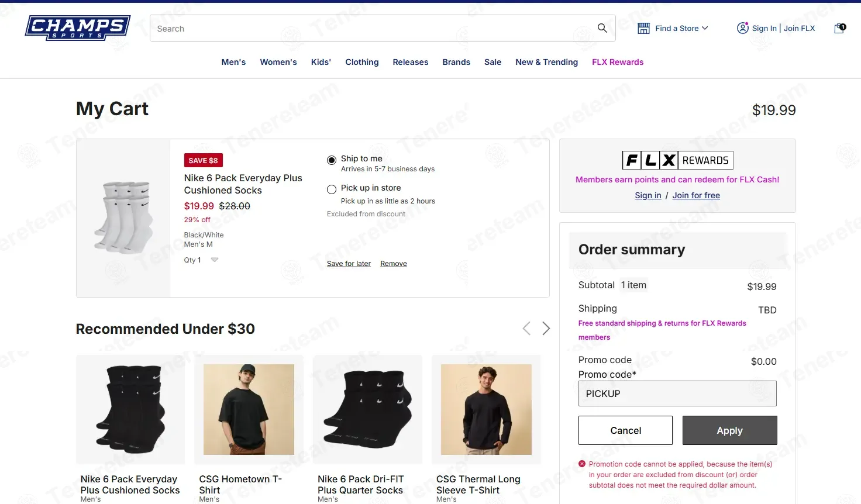Viewport: 861px width, 504px height.
Task: Click the FLX Rewards logo
Action: pyautogui.click(x=677, y=160)
